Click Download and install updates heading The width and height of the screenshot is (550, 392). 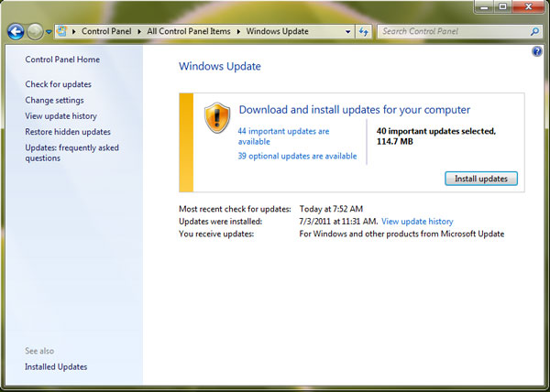(355, 110)
